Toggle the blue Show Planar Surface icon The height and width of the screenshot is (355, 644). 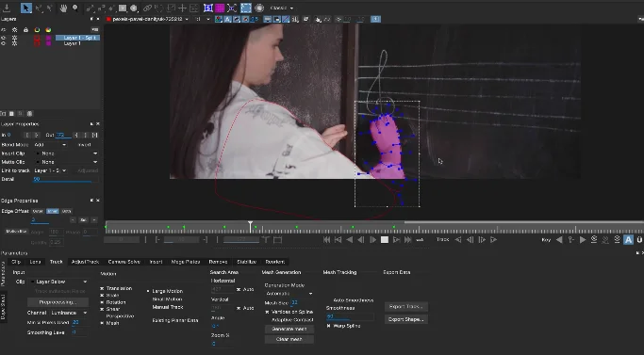pos(208,8)
